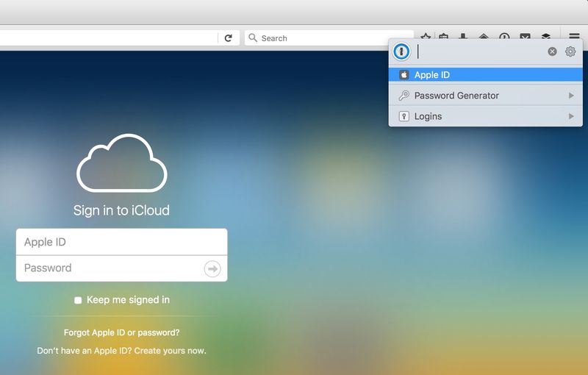The image size is (588, 375).
Task: Click the home toolbar icon
Action: pyautogui.click(x=484, y=36)
